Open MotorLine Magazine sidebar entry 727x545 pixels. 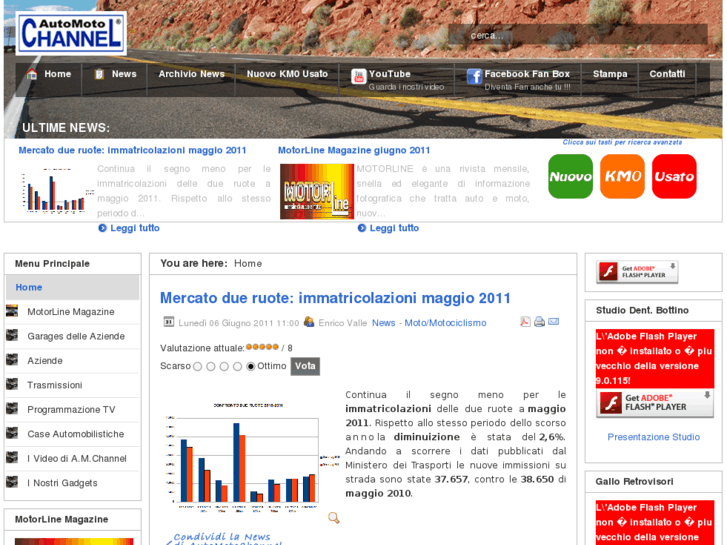(70, 312)
